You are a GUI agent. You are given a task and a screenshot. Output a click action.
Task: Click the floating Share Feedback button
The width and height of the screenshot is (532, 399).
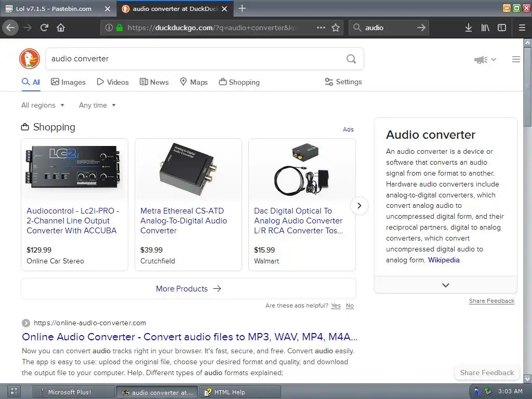tap(487, 373)
